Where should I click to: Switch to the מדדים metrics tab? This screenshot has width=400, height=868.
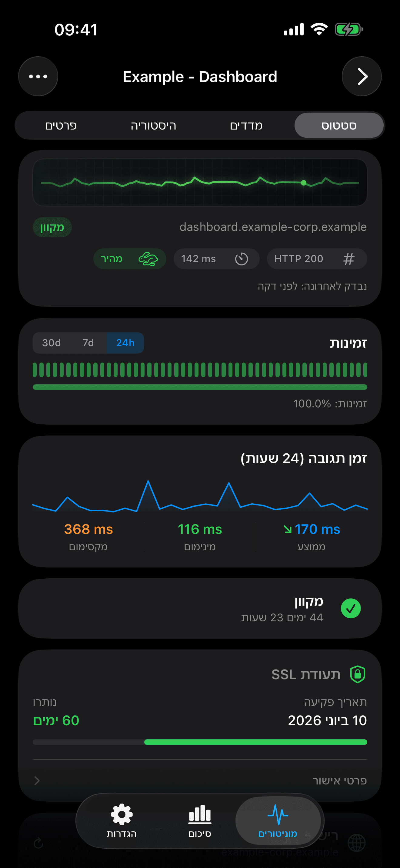point(246,126)
